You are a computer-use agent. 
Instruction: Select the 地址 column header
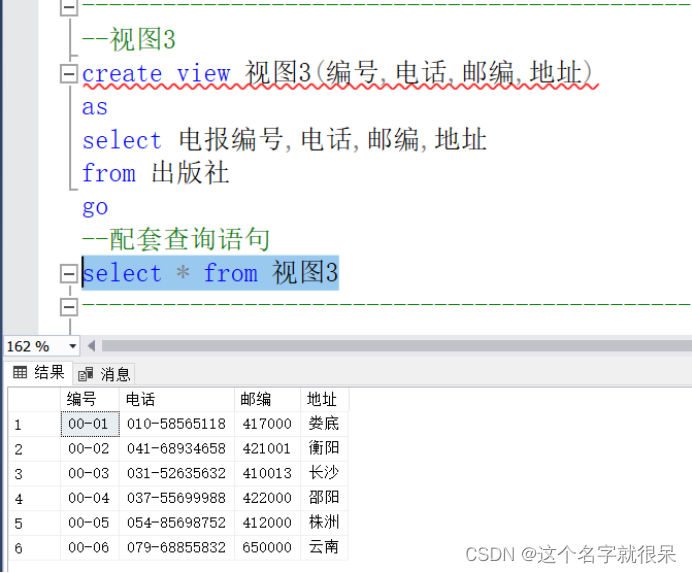pyautogui.click(x=324, y=400)
